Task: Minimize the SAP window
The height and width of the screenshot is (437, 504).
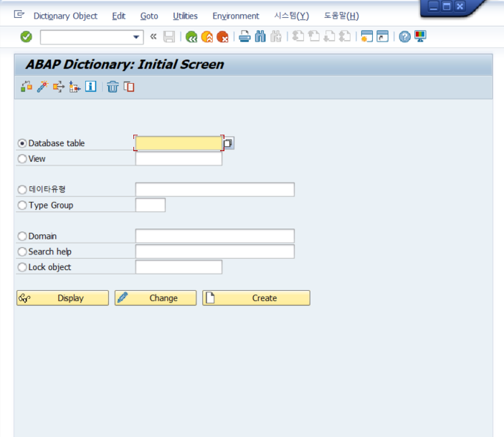Action: click(434, 6)
